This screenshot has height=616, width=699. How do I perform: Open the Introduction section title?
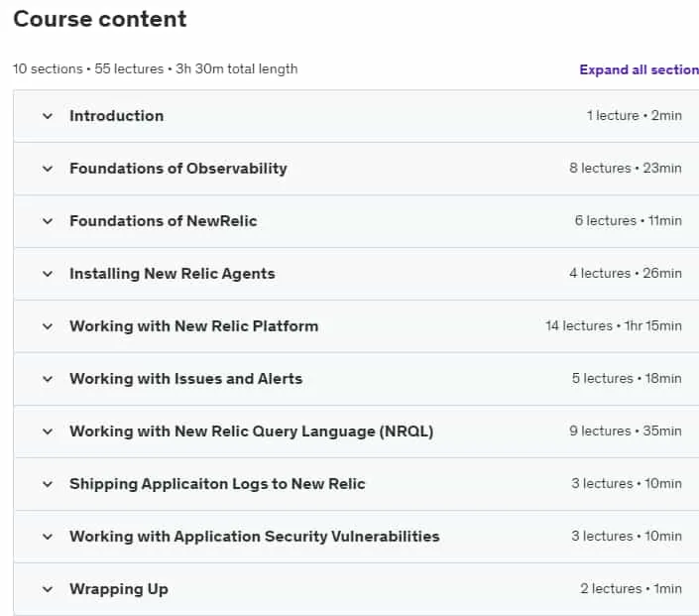click(116, 116)
